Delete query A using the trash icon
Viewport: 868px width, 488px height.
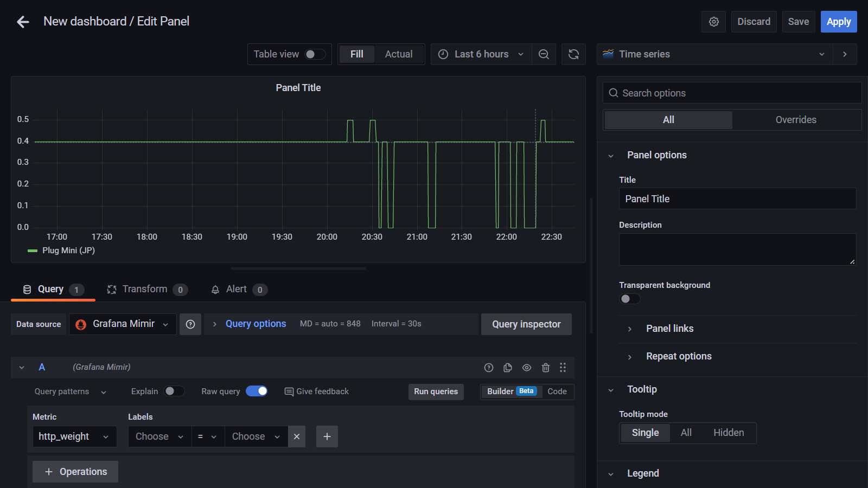pyautogui.click(x=545, y=368)
